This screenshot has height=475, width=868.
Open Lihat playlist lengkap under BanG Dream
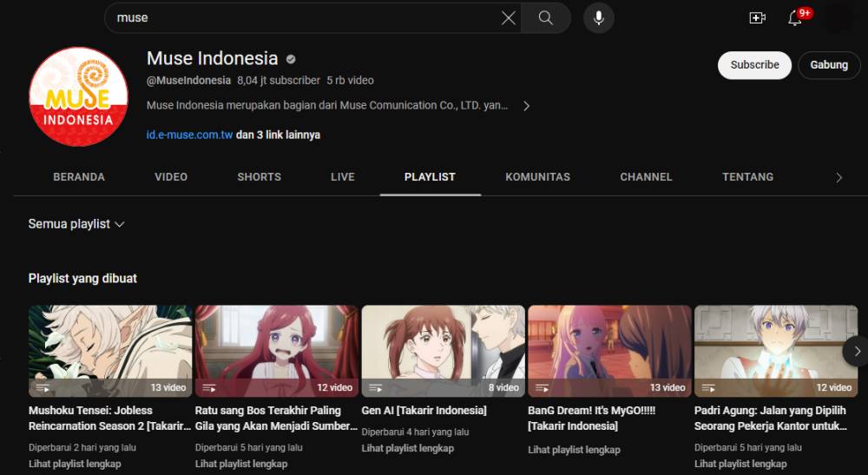pos(574,450)
